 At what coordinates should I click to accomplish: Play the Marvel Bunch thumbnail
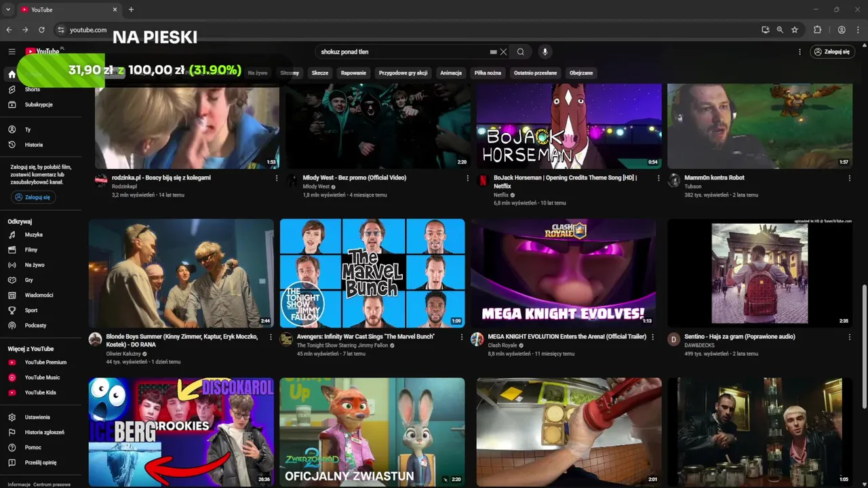pyautogui.click(x=372, y=272)
